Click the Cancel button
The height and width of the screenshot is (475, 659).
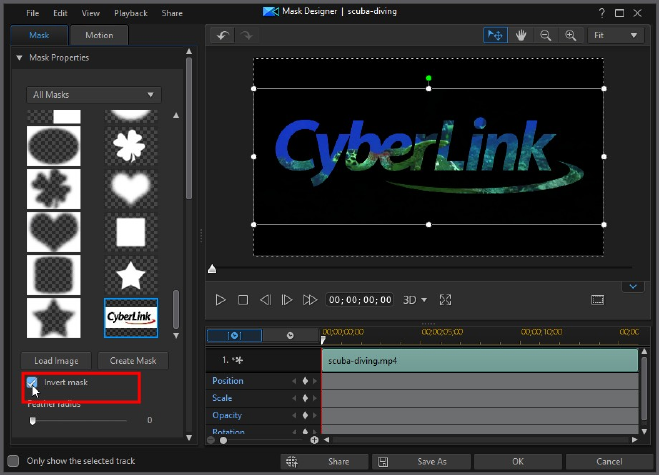pos(609,462)
